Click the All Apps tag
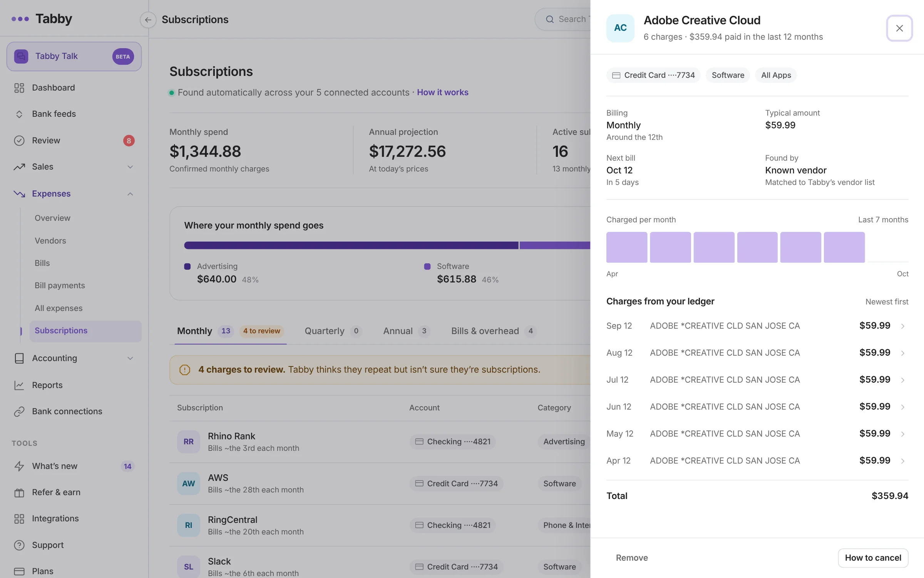Screen dimensions: 924x578 pyautogui.click(x=776, y=75)
